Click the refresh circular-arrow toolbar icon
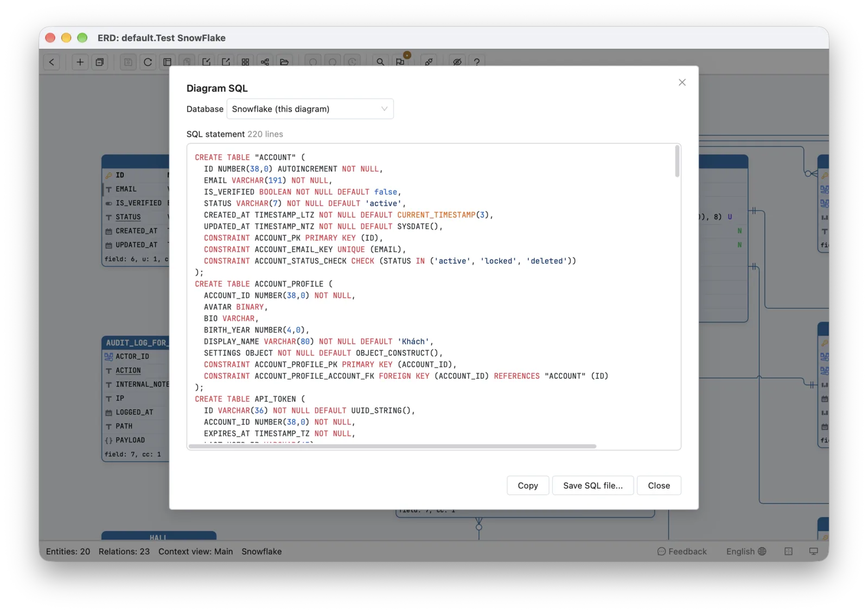The width and height of the screenshot is (868, 613). click(148, 62)
